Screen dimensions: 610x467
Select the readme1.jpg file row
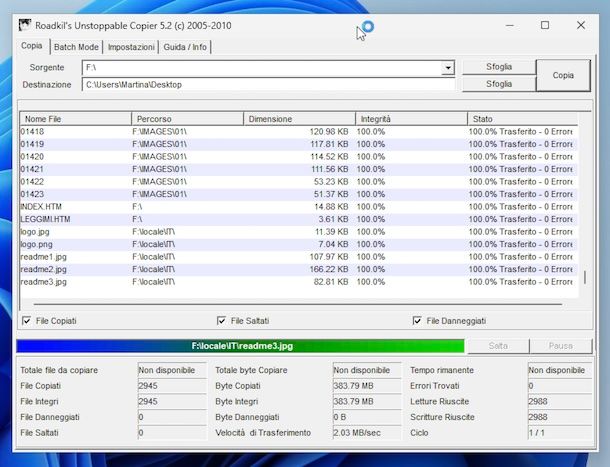tap(299, 256)
